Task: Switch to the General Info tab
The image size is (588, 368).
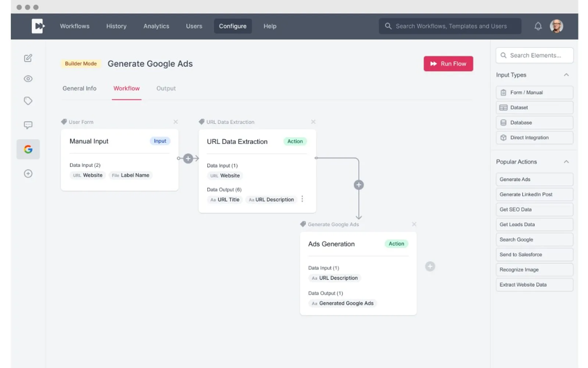Action: [x=79, y=88]
